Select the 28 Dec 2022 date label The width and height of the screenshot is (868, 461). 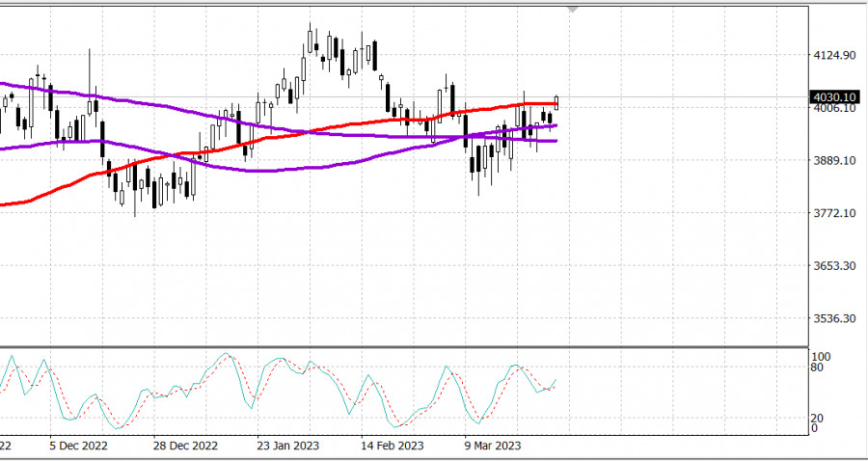click(x=185, y=447)
